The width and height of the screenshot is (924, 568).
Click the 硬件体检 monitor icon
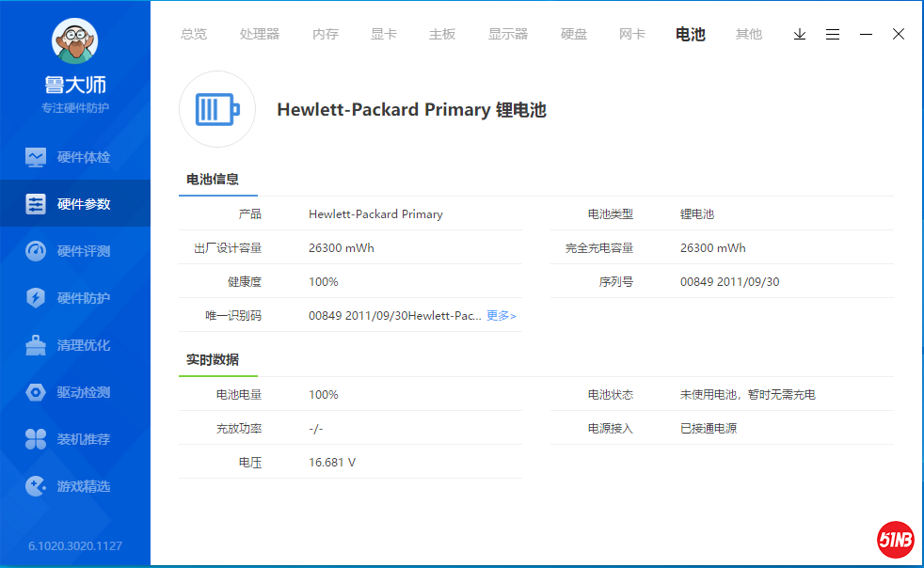click(x=36, y=157)
